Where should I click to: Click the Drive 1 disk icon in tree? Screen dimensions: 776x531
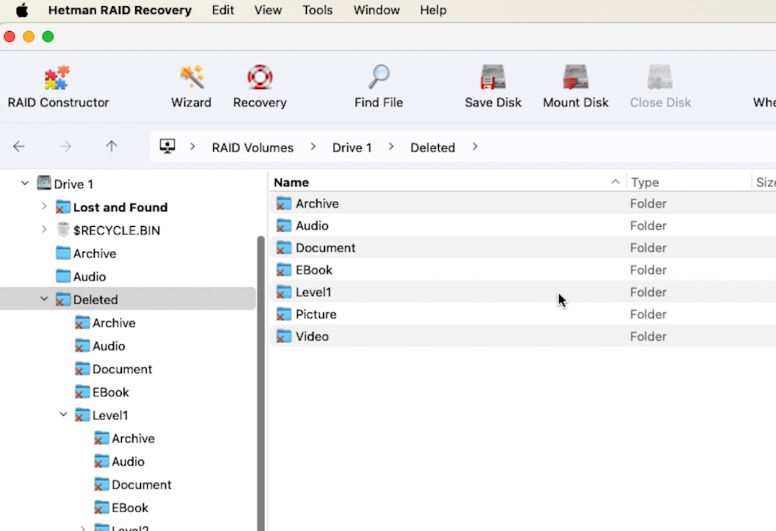44,183
